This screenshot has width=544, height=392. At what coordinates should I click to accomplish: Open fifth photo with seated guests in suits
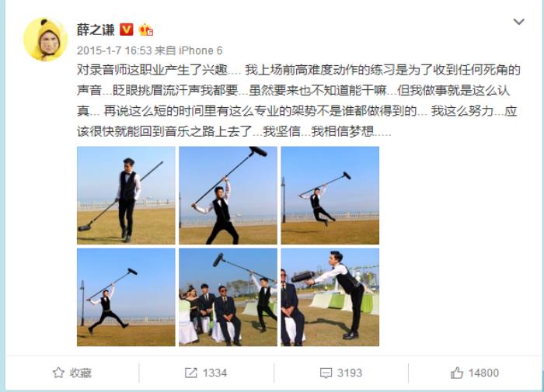[x=228, y=297]
